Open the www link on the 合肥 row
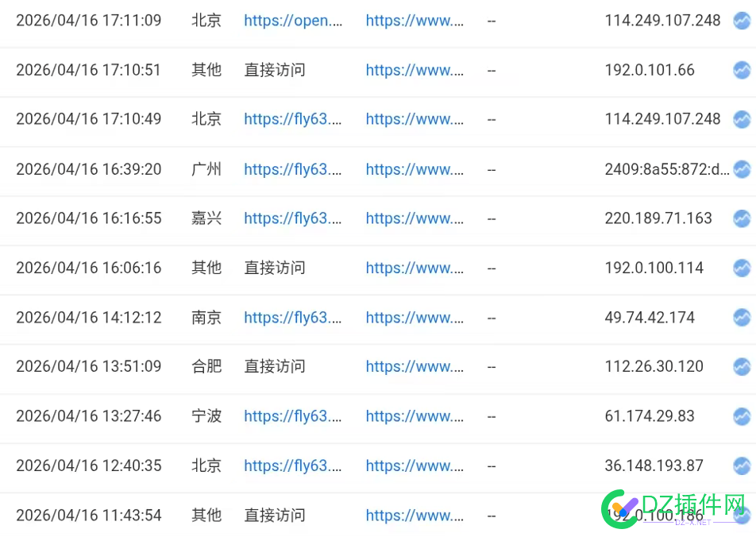 (415, 366)
